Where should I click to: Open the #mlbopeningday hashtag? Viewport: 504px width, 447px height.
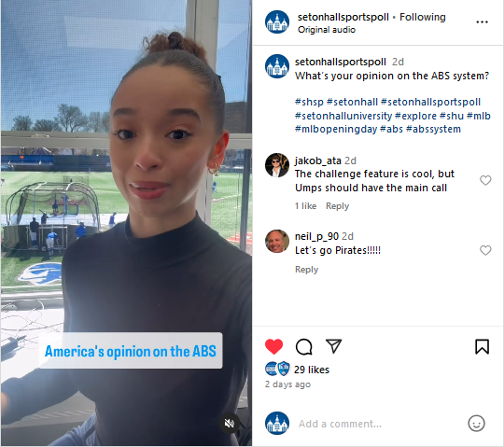pyautogui.click(x=336, y=129)
